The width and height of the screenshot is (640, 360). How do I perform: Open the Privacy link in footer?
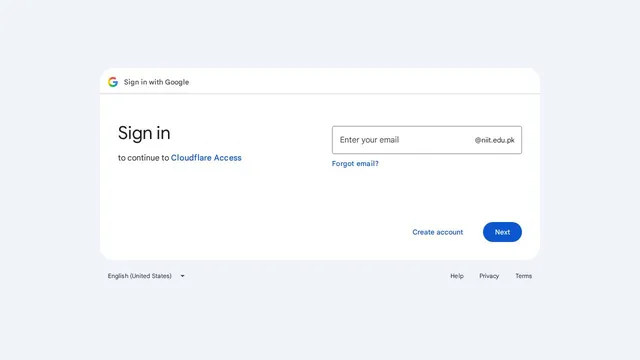click(489, 276)
